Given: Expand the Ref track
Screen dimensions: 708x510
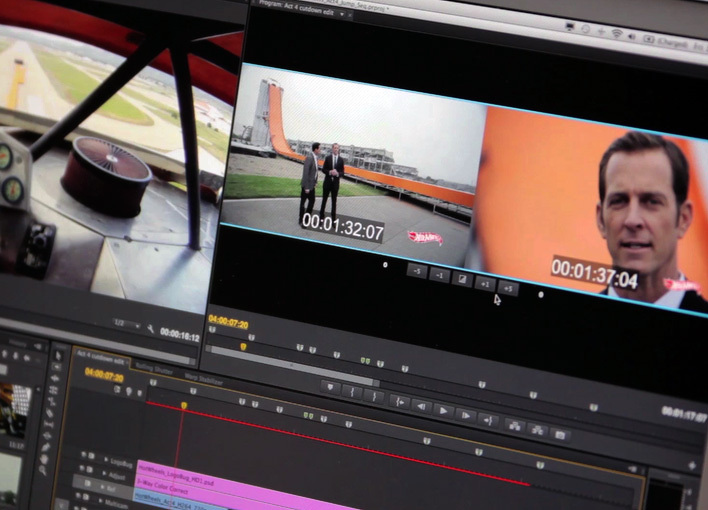Looking at the screenshot, I should [x=102, y=487].
